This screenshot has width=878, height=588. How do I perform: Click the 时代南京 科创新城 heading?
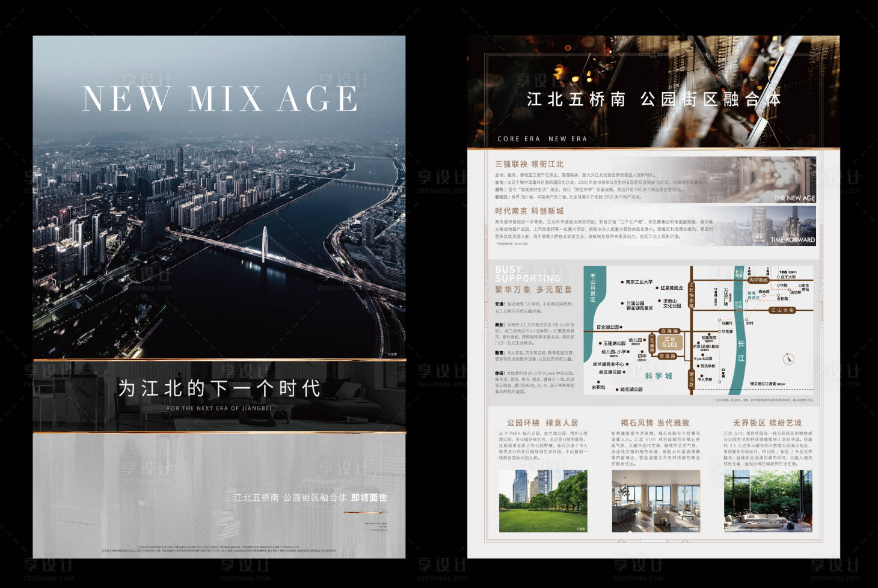[x=529, y=211]
